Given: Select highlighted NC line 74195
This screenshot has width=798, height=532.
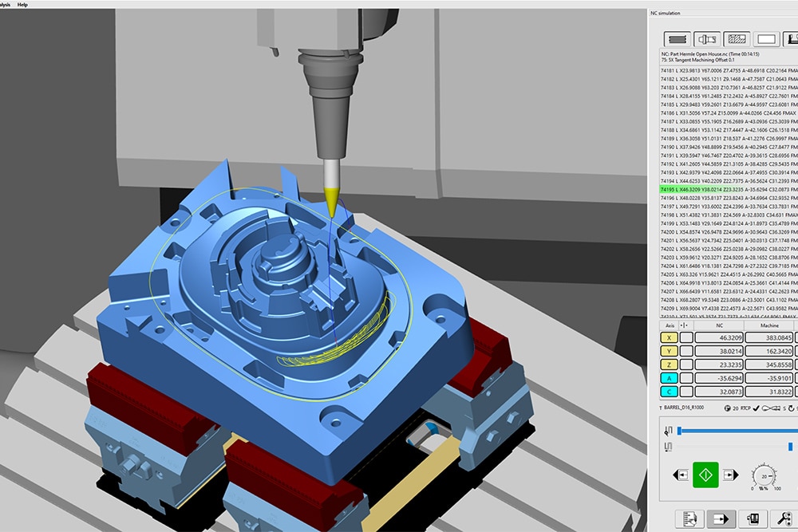Looking at the screenshot, I should (x=729, y=189).
